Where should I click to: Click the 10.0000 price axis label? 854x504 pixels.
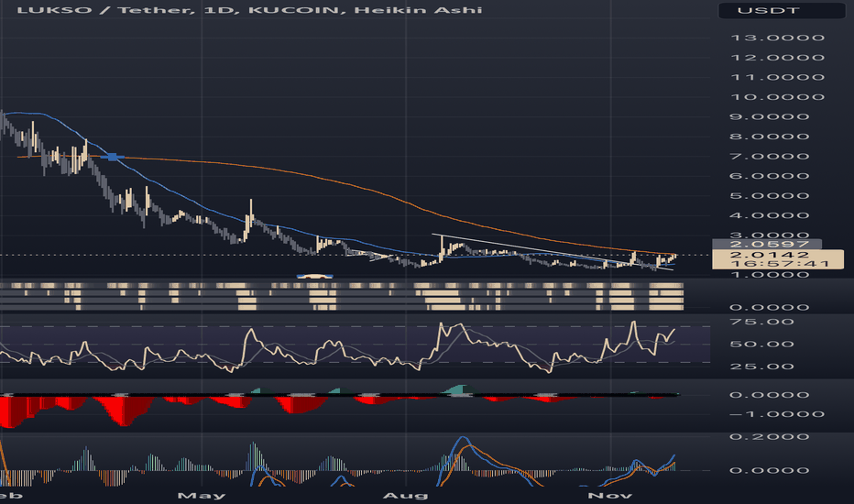pyautogui.click(x=777, y=97)
